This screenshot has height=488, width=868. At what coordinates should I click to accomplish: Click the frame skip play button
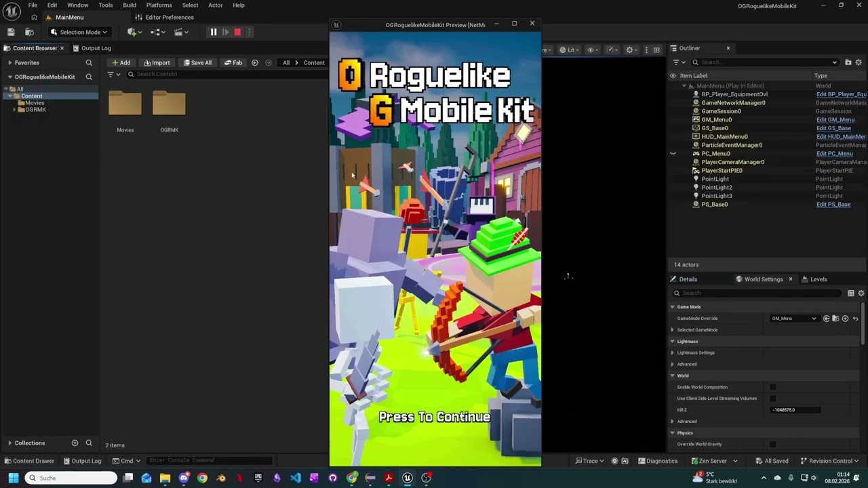point(225,32)
